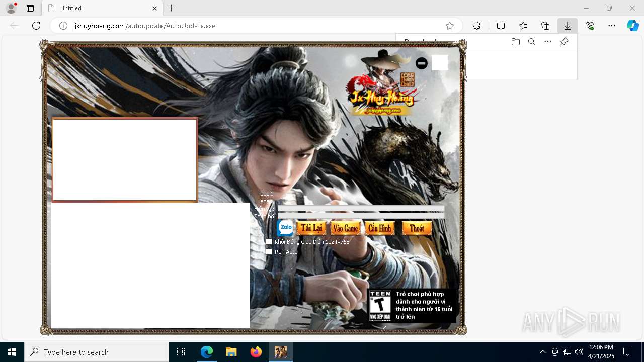Open network icon in system tray
Image resolution: width=644 pixels, height=362 pixels.
pyautogui.click(x=567, y=352)
